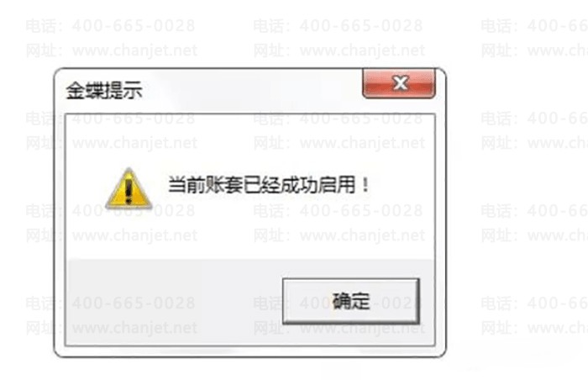588x380 pixels.
Task: Click the OK button labeled 确定 in the footer
Action: pos(350,301)
